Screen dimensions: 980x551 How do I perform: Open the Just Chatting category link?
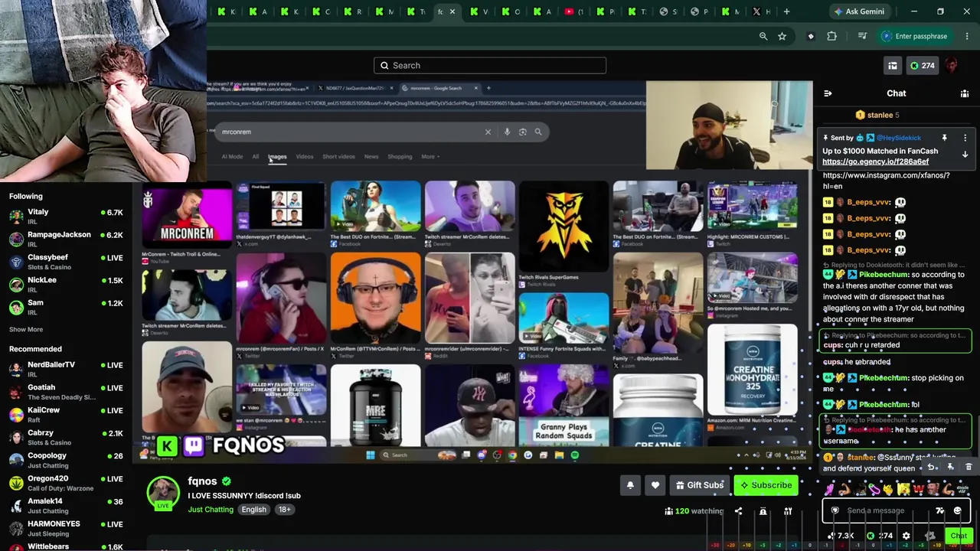coord(211,510)
